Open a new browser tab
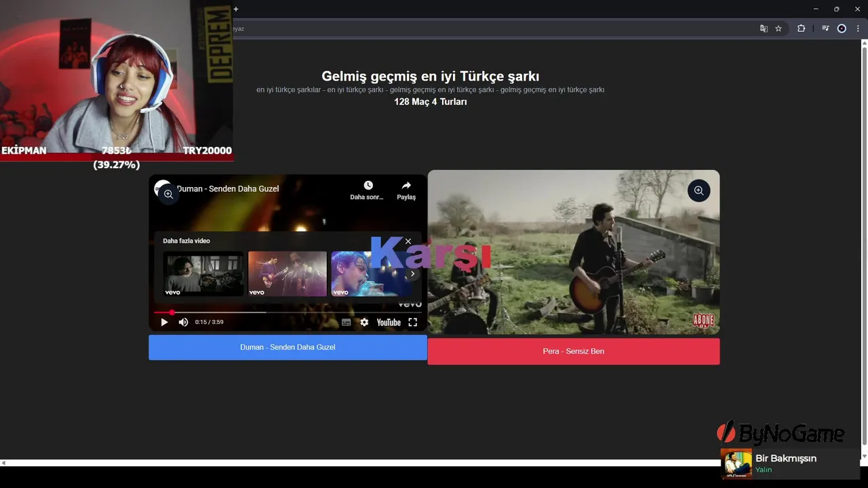 pos(236,9)
